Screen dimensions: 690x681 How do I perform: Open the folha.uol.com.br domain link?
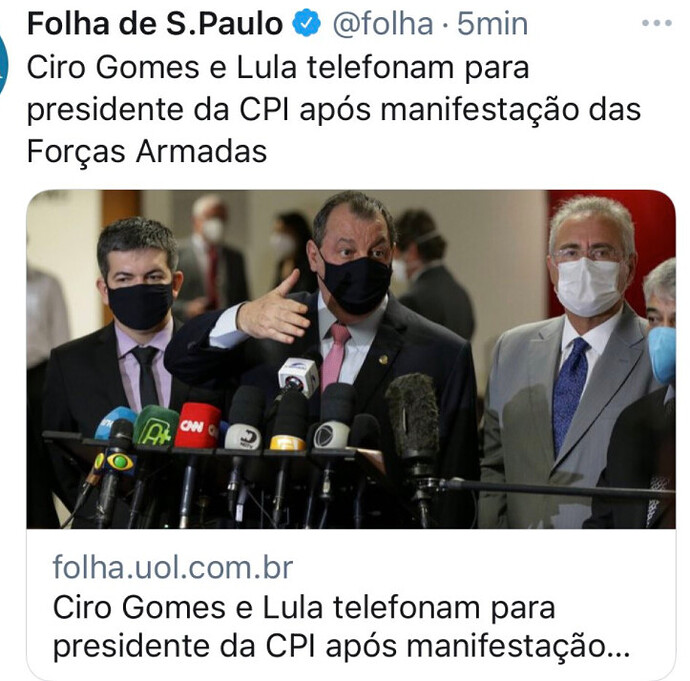172,568
